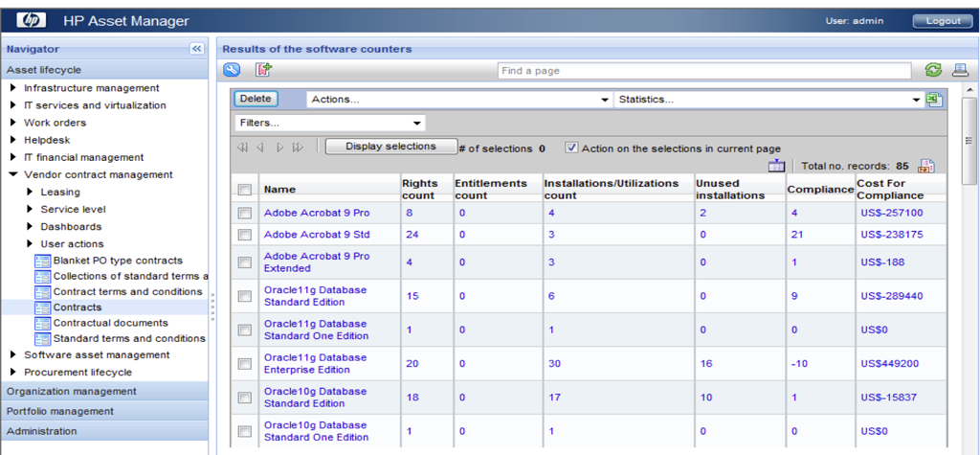Open Oracle11g Database Enterprise Edition link
The width and height of the screenshot is (980, 455).
[316, 364]
